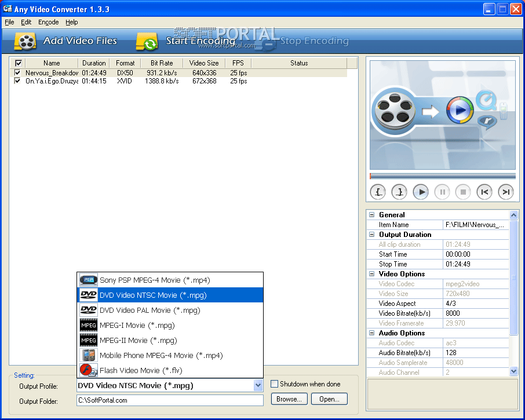Jump to the previous clip in preview

click(x=484, y=192)
